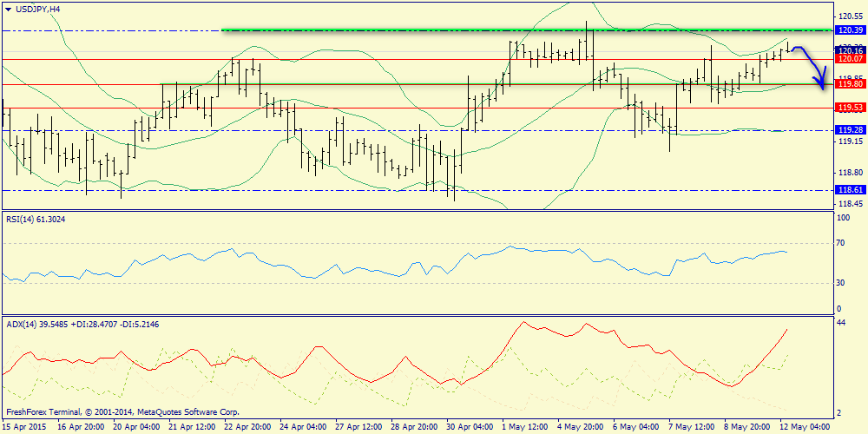Select the 119.53 red price label
The image size is (868, 434).
coord(849,108)
